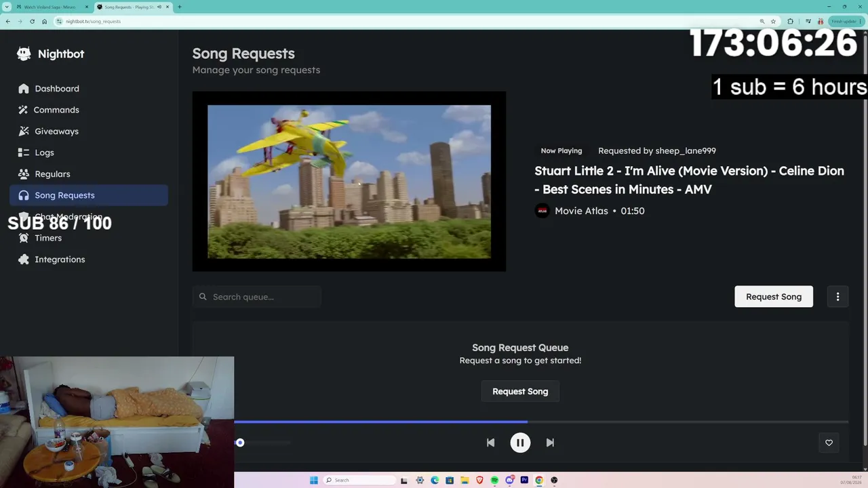This screenshot has height=488, width=868.
Task: Open a new browser tab
Action: coord(179,7)
